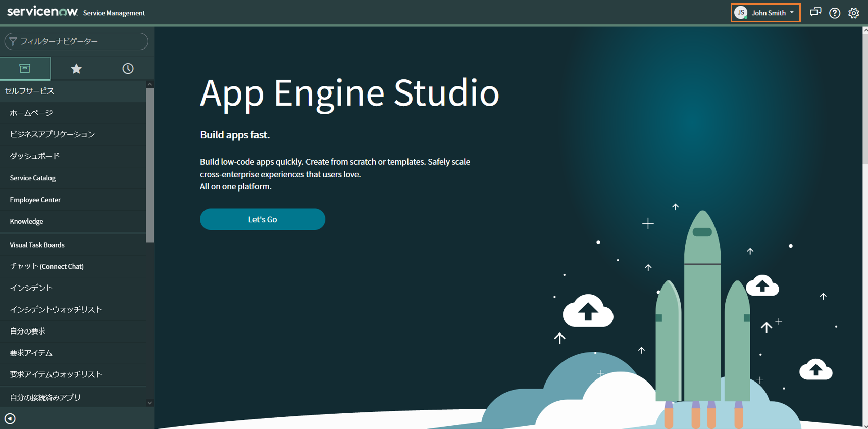Collapse the セルフサービス section
The image size is (868, 429).
point(73,91)
